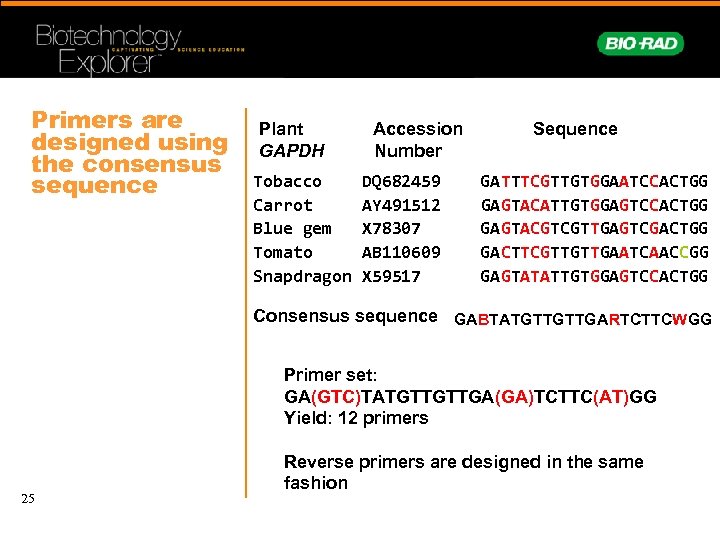This screenshot has height=540, width=720.
Task: Select Tobacco sequence GATTTCGTTGTGGAATCCACTGG
Action: pyautogui.click(x=594, y=181)
